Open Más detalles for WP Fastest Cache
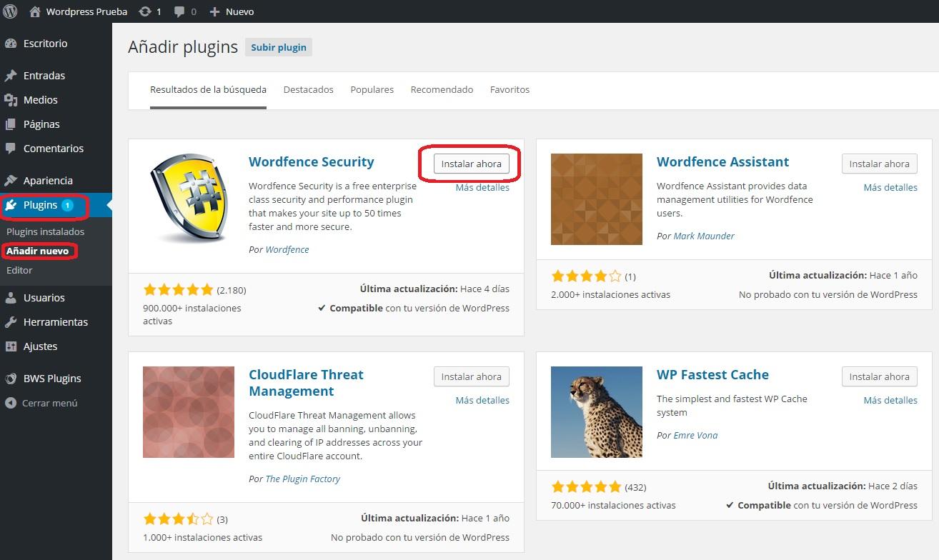The image size is (939, 560). point(890,401)
